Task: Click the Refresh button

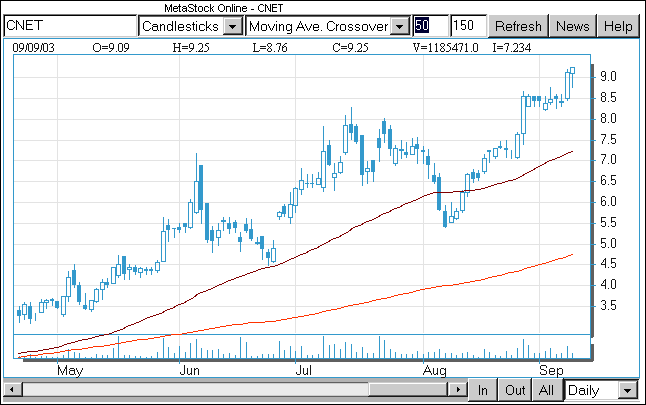Action: 518,26
